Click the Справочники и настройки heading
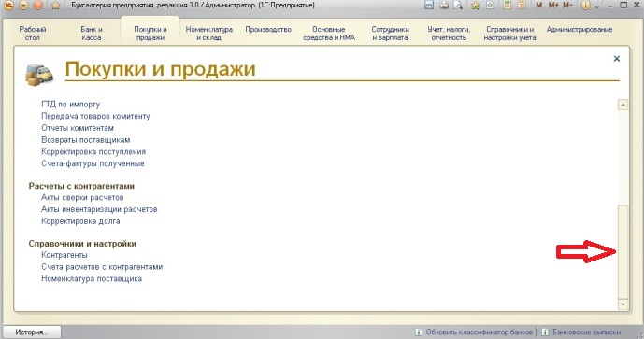 pyautogui.click(x=82, y=244)
